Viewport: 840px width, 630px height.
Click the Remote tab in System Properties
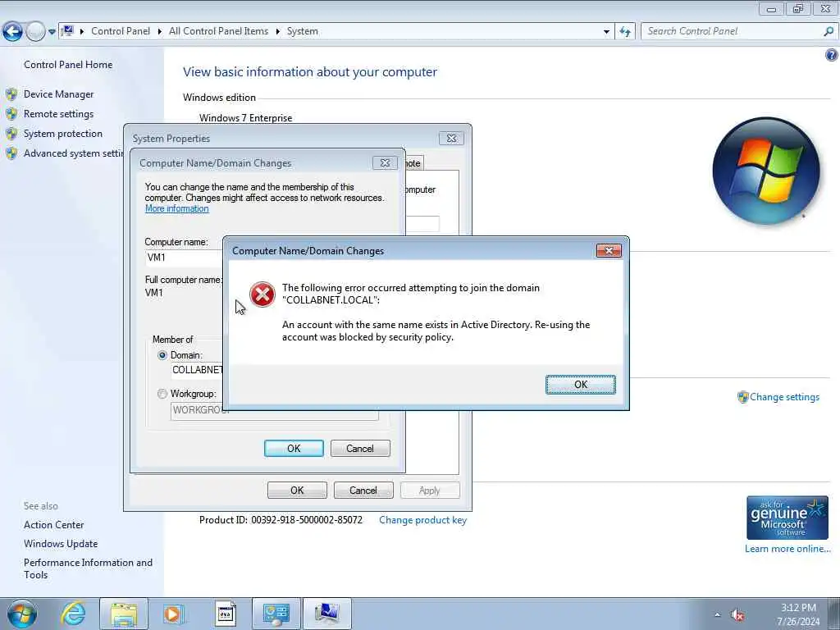click(413, 163)
